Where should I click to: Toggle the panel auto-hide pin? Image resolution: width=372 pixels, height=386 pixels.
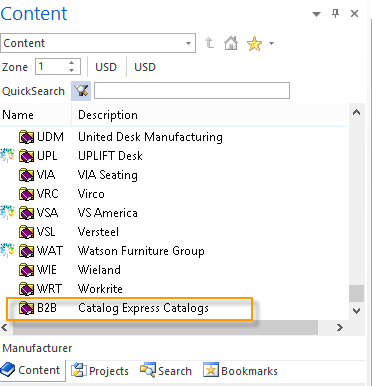coord(335,13)
